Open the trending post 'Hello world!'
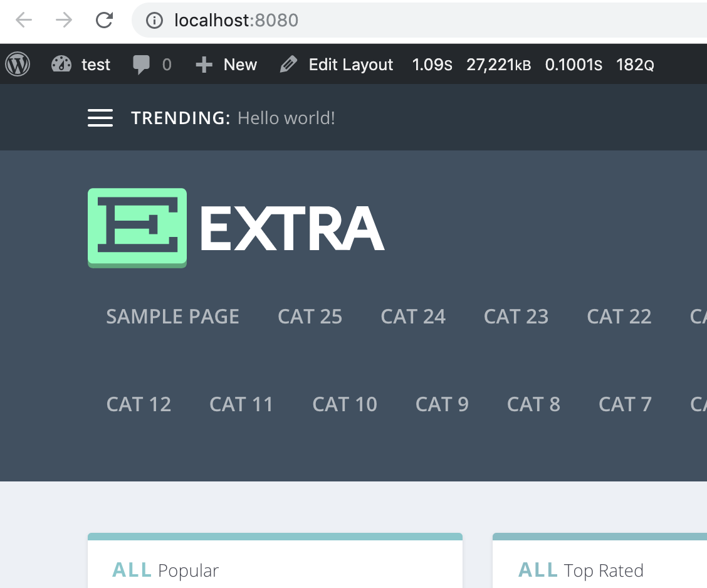The image size is (707, 588). pos(286,118)
